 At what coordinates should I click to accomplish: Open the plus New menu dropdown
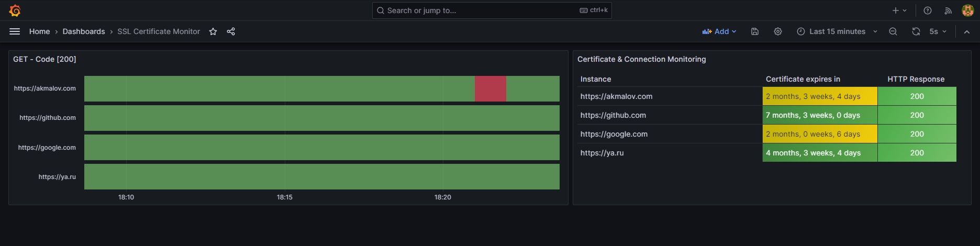[x=899, y=10]
